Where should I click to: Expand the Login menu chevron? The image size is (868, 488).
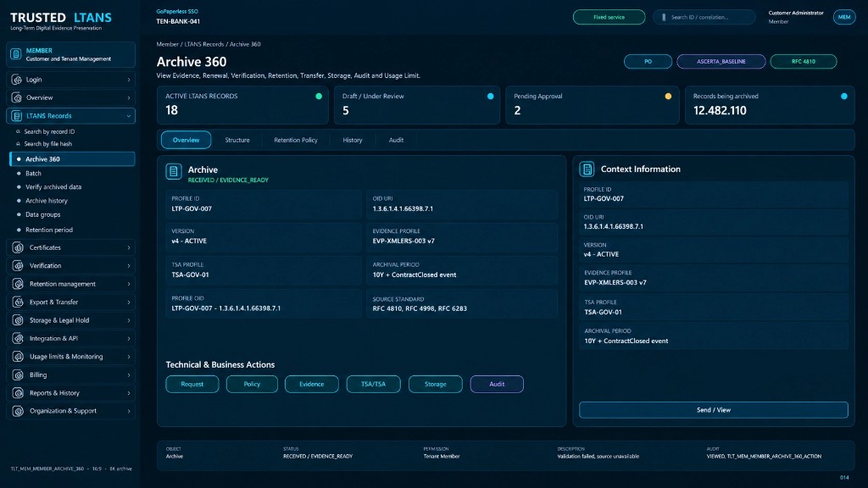(129, 80)
